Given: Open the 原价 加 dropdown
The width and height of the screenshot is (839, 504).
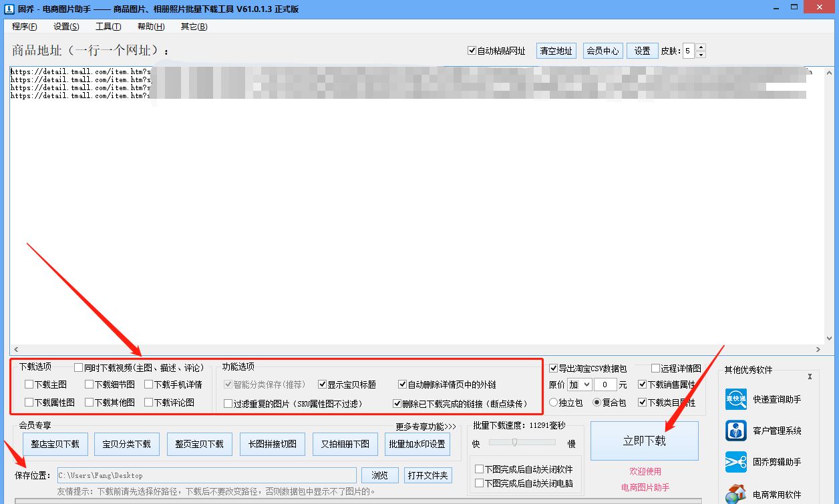Looking at the screenshot, I should pyautogui.click(x=579, y=384).
